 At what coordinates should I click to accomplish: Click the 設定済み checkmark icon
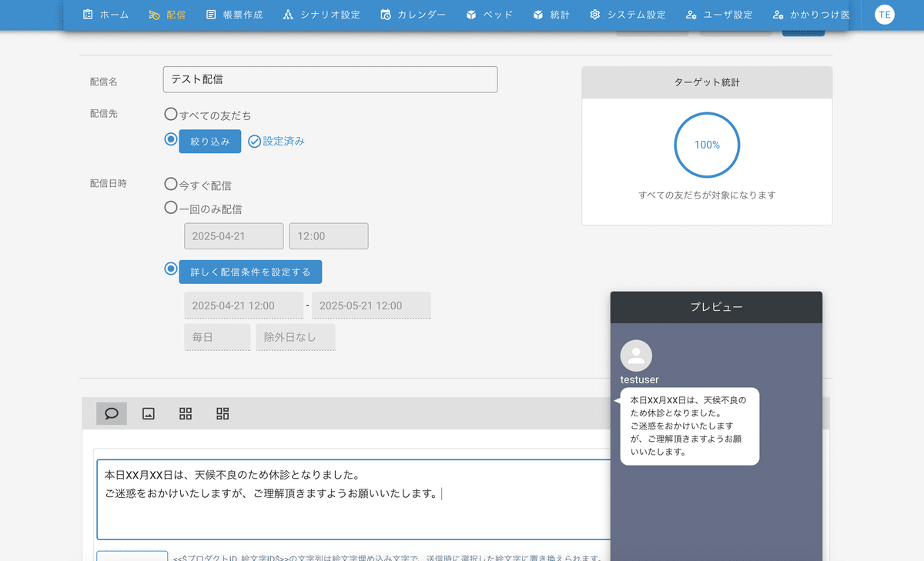pos(254,142)
